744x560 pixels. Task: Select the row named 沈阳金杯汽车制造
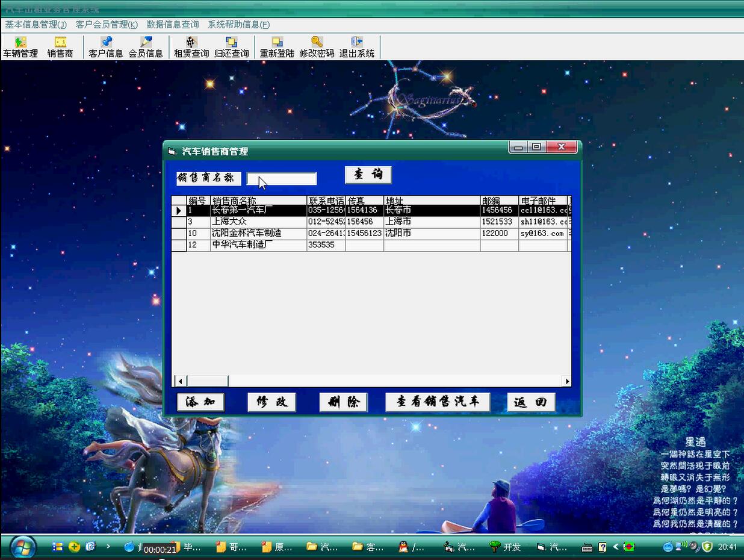click(x=371, y=234)
